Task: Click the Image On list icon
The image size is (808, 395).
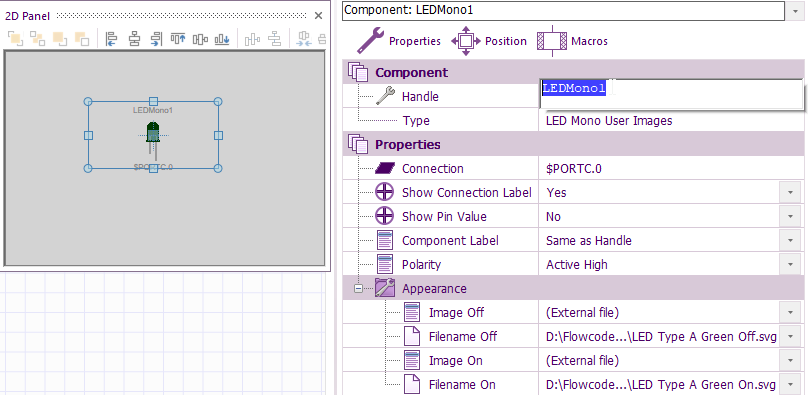Action: coord(412,360)
